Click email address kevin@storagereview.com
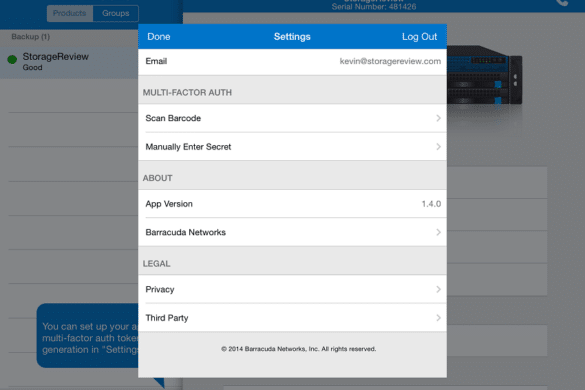Viewport: 585px width, 390px height. (x=390, y=61)
